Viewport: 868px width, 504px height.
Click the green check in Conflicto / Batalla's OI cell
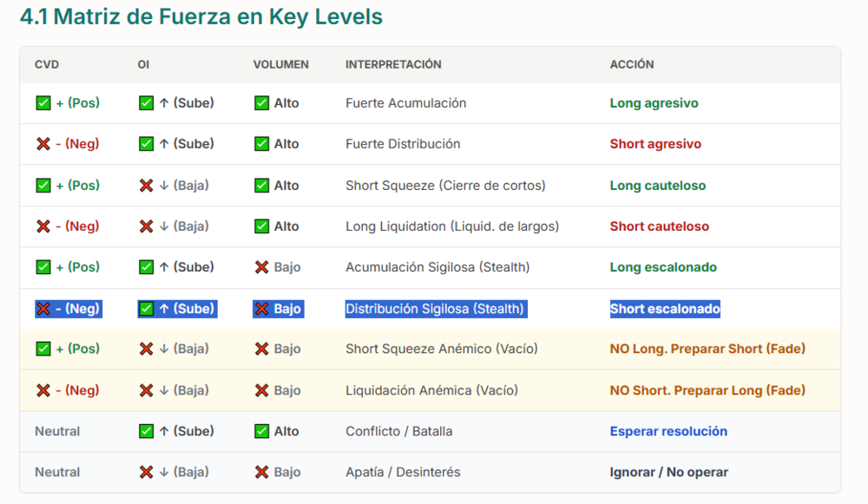(x=146, y=431)
